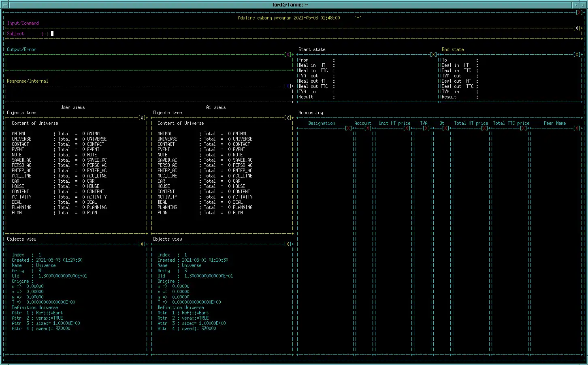The height and width of the screenshot is (365, 588).
Task: Select ANIMAL in User views objects tree
Action: [19, 134]
